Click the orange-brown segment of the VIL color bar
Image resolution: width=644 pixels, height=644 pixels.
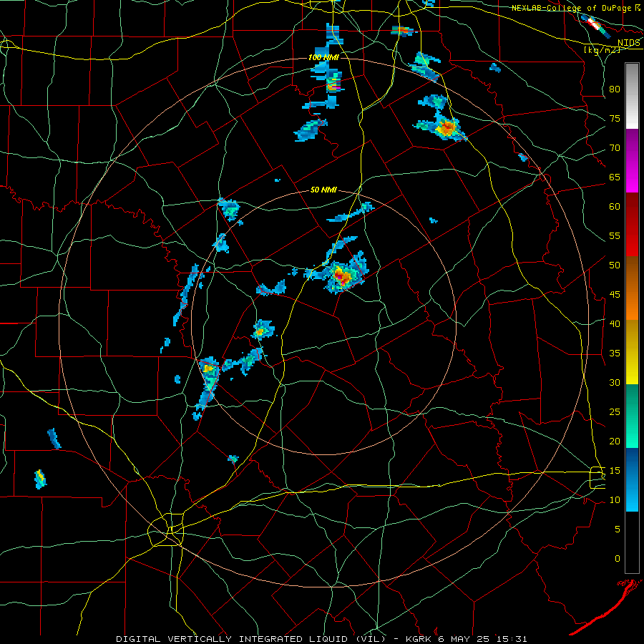tap(632, 288)
